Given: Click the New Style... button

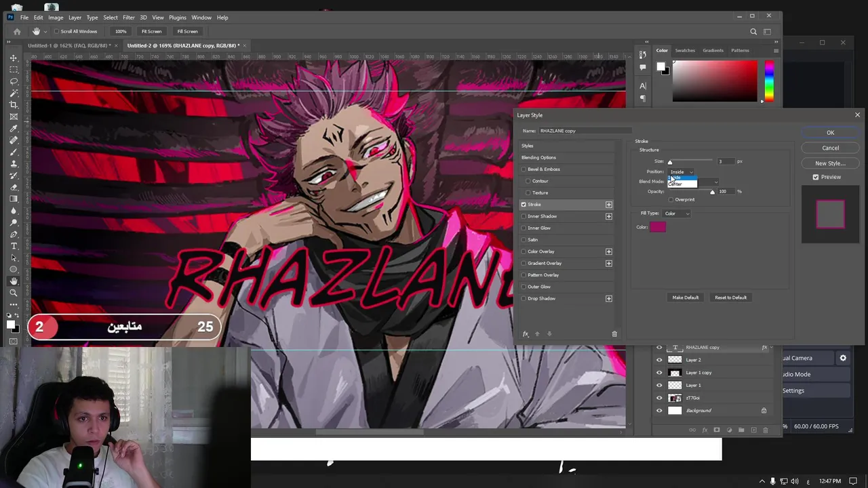Looking at the screenshot, I should 830,163.
